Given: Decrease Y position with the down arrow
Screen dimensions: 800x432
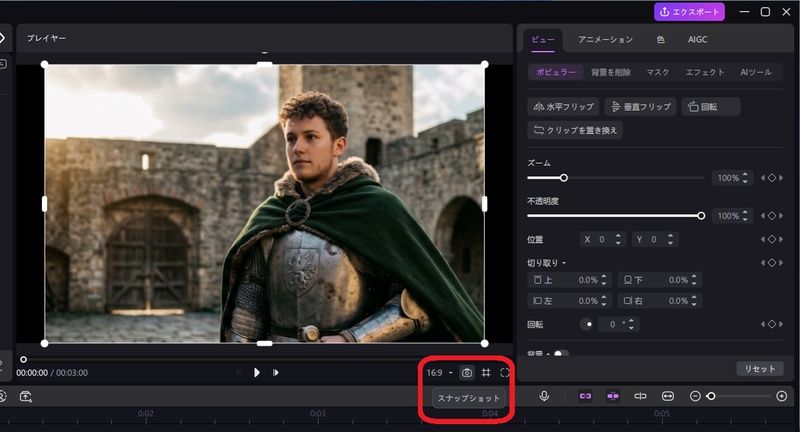Looking at the screenshot, I should (x=670, y=242).
